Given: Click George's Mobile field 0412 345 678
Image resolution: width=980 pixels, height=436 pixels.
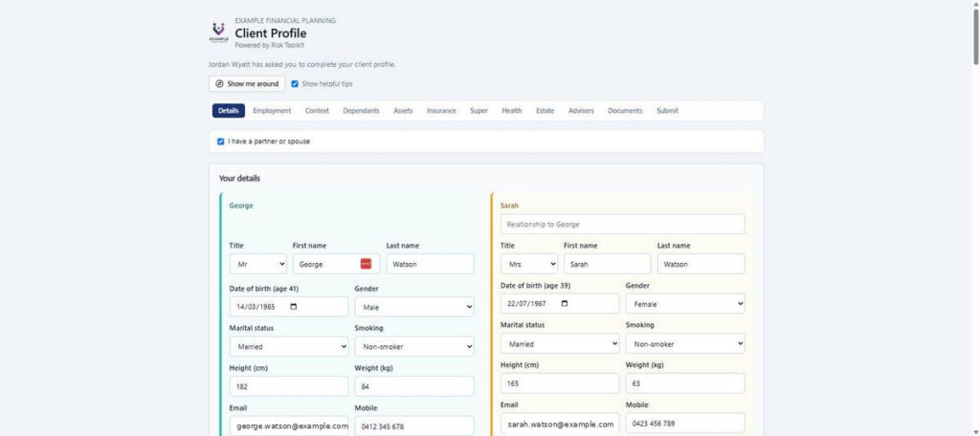Looking at the screenshot, I should click(413, 426).
